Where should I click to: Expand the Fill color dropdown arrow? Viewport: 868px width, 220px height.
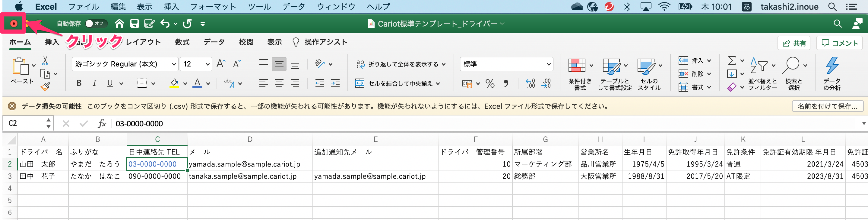[x=185, y=84]
